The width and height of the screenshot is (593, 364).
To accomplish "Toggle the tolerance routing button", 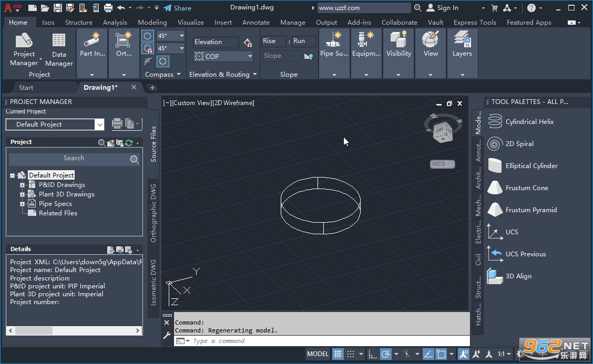I will [148, 61].
